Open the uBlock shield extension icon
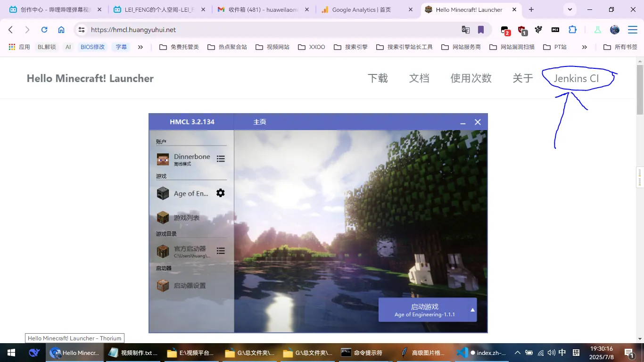This screenshot has width=644, height=362. (x=522, y=30)
